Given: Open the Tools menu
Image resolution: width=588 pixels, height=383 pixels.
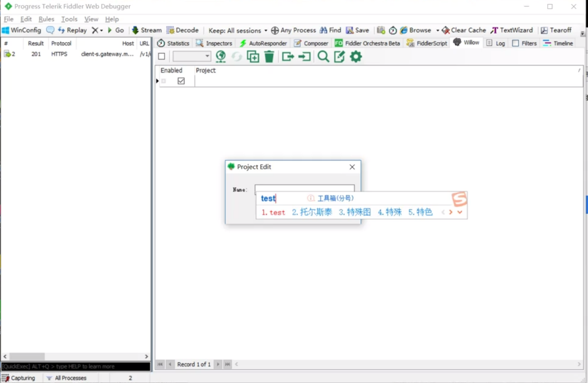Looking at the screenshot, I should point(69,19).
